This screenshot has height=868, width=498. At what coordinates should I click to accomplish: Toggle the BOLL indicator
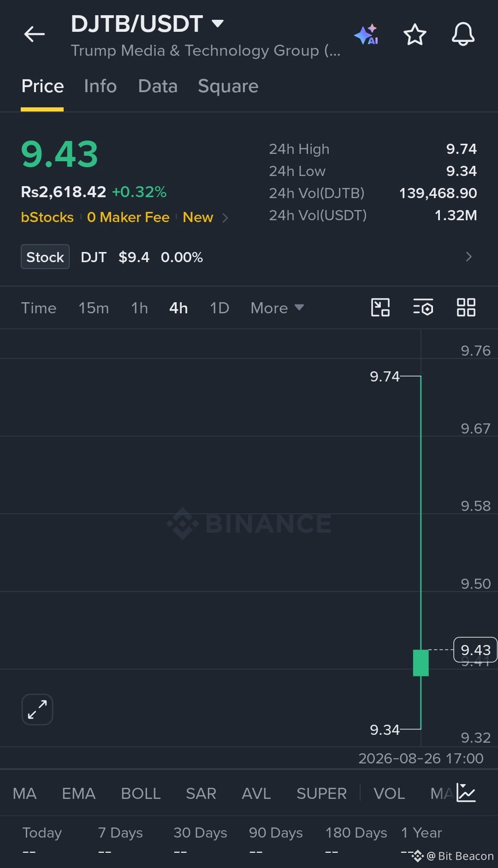coord(141,793)
